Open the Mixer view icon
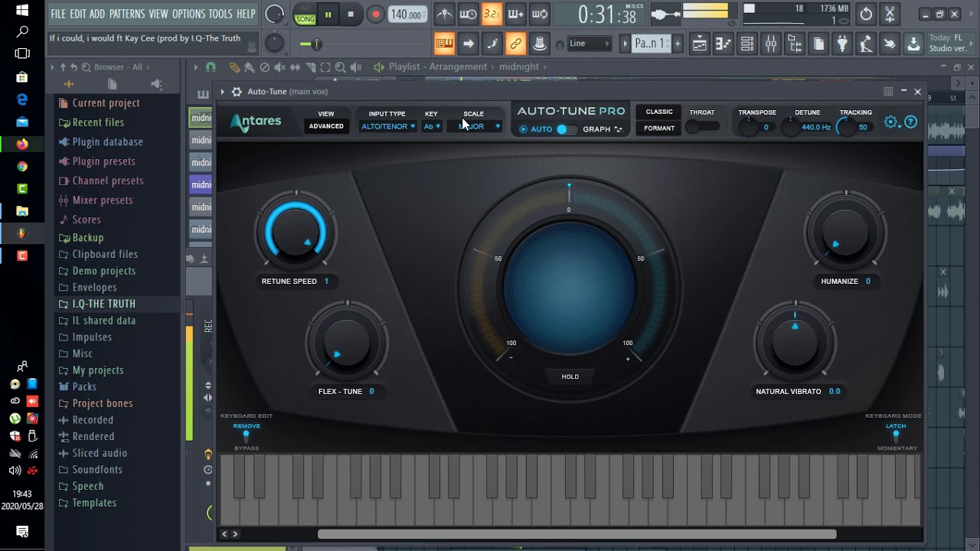 point(771,44)
